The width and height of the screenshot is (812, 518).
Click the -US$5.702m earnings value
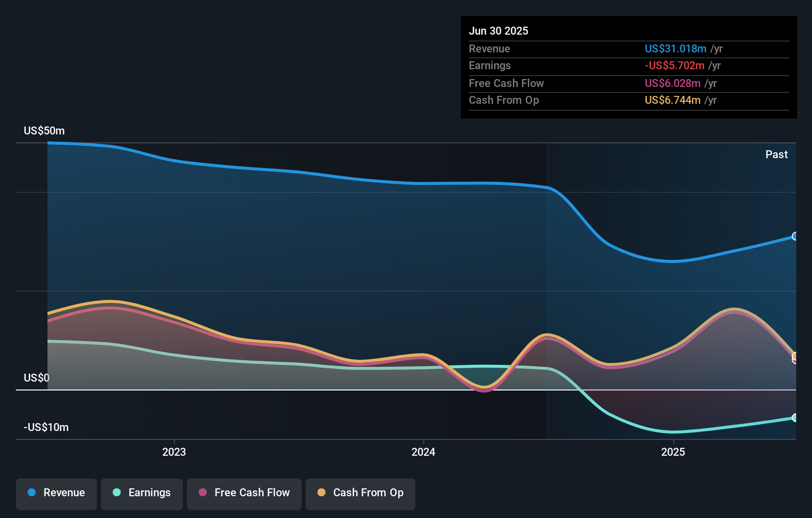coord(675,66)
